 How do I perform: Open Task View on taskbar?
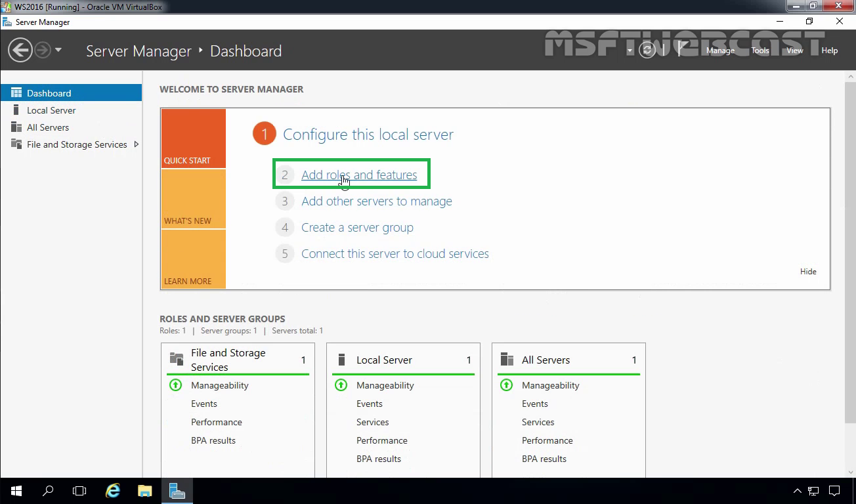[79, 491]
